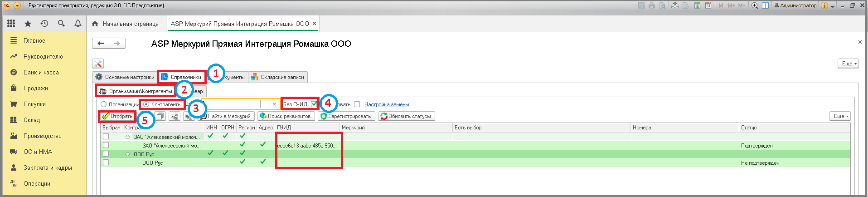Click the save diskette icon in title bar
868x197 pixels.
641,5
